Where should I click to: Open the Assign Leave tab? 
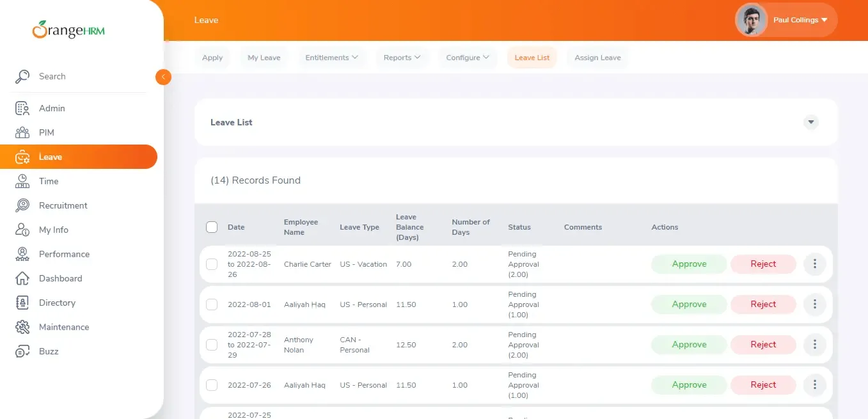597,58
